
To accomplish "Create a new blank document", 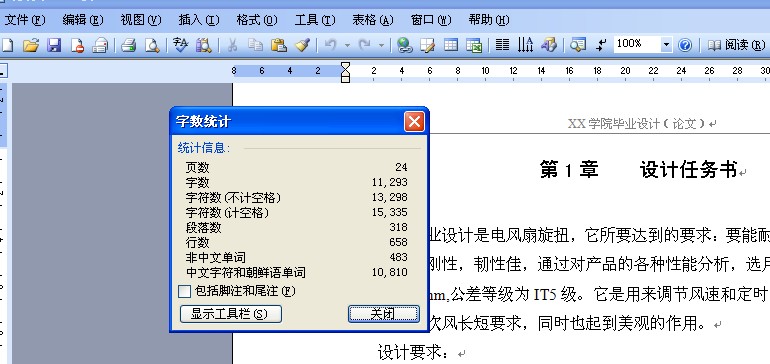I will (x=7, y=46).
